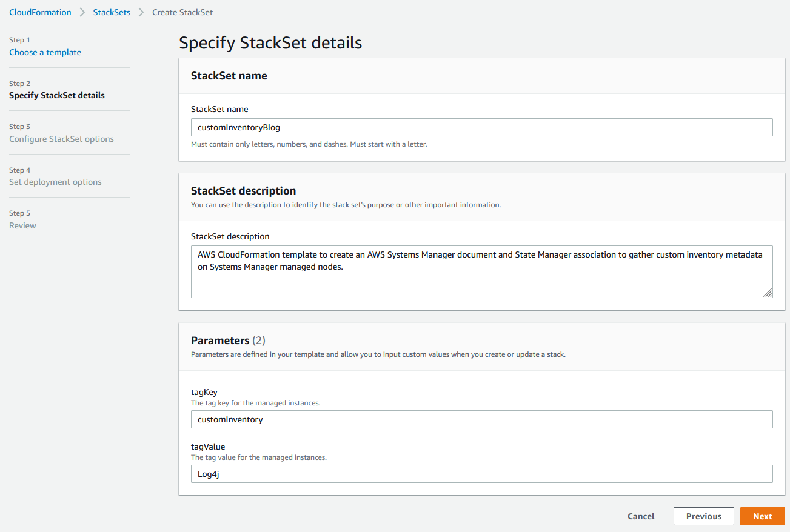Image resolution: width=790 pixels, height=532 pixels.
Task: Click the tagKey input containing customInventory
Action: [x=482, y=419]
